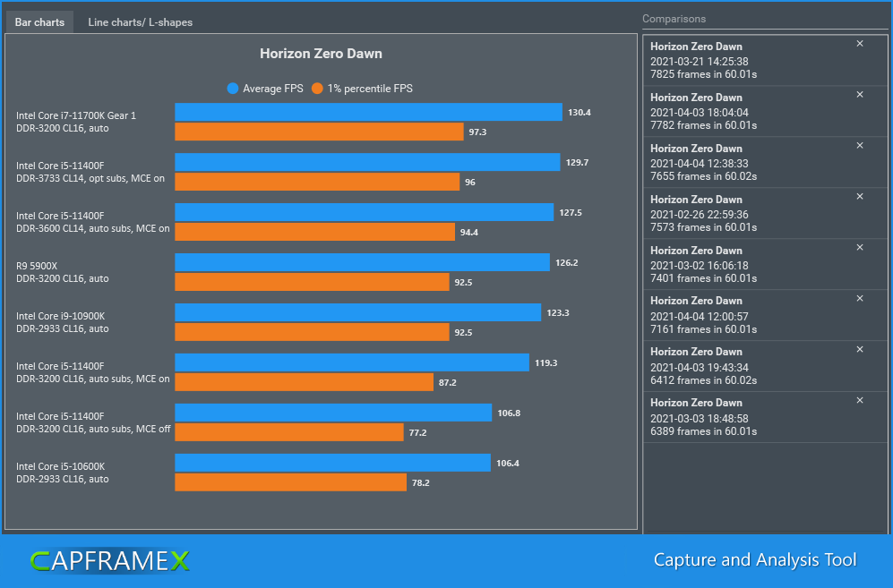This screenshot has height=588, width=893.
Task: Click the 126.2 average FPS bar
Action: click(x=362, y=262)
